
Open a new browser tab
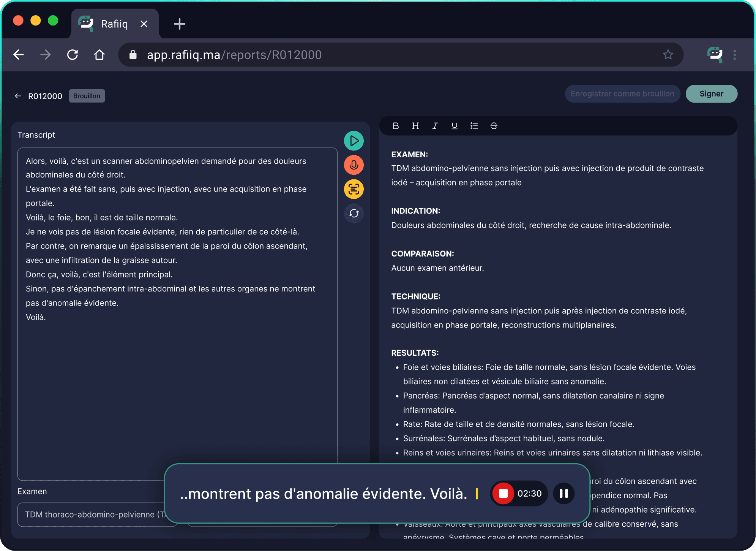tap(179, 24)
